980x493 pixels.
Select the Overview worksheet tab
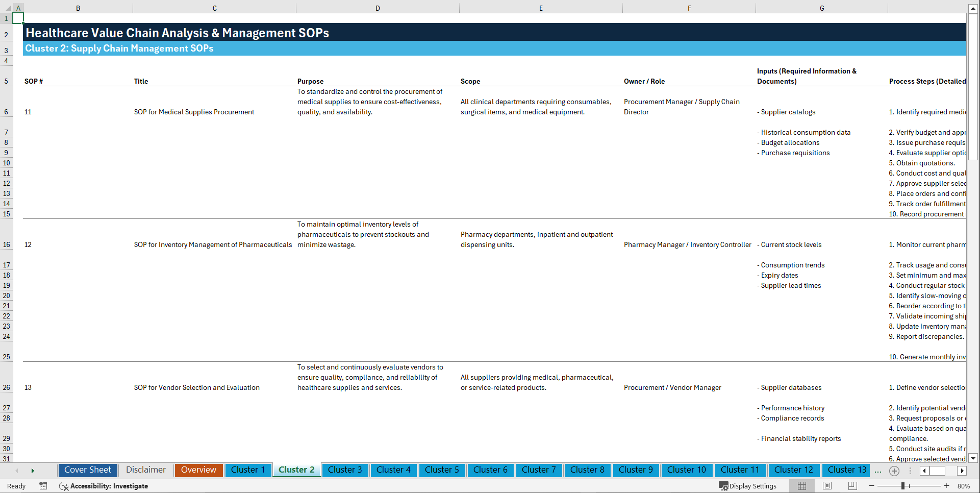[x=198, y=470]
